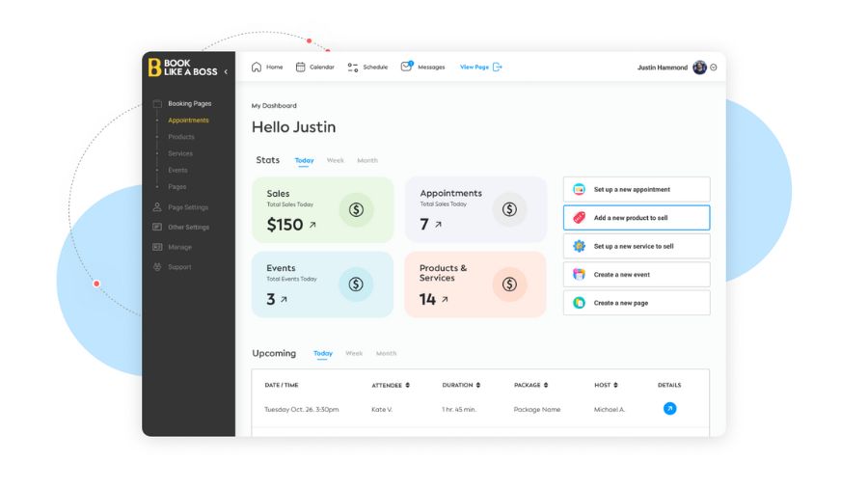Open Page Settings in sidebar
The width and height of the screenshot is (868, 488).
click(188, 207)
